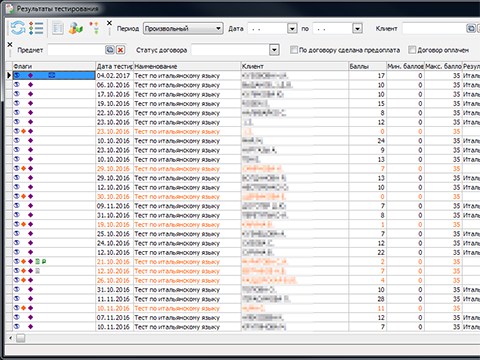Click the orange diamond in 26.10.2016 row
This screenshot has width=480, height=360.
(23, 280)
